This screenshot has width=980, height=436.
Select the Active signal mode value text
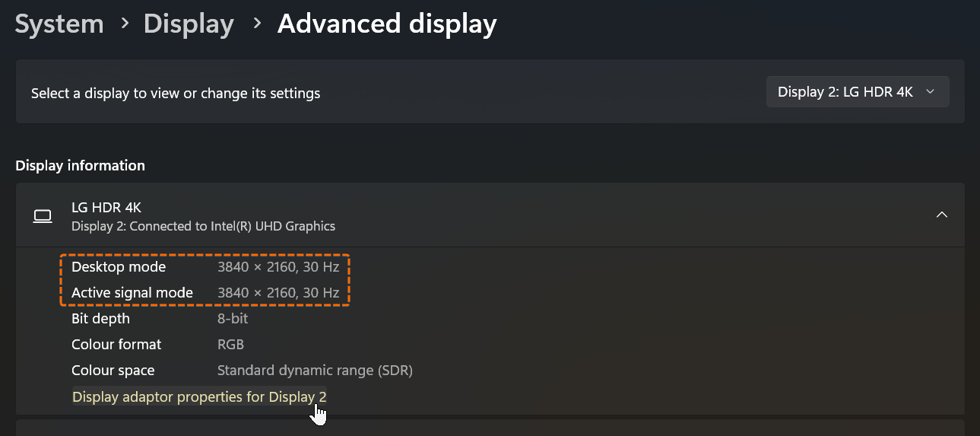click(278, 293)
